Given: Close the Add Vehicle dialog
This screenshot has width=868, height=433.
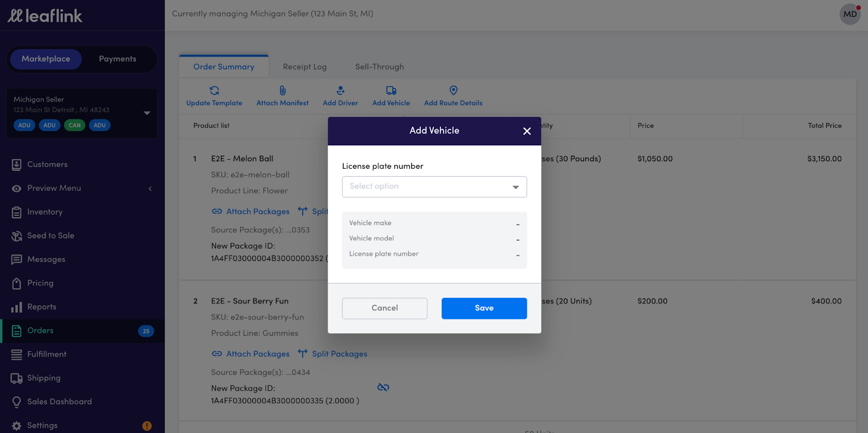Looking at the screenshot, I should tap(527, 131).
